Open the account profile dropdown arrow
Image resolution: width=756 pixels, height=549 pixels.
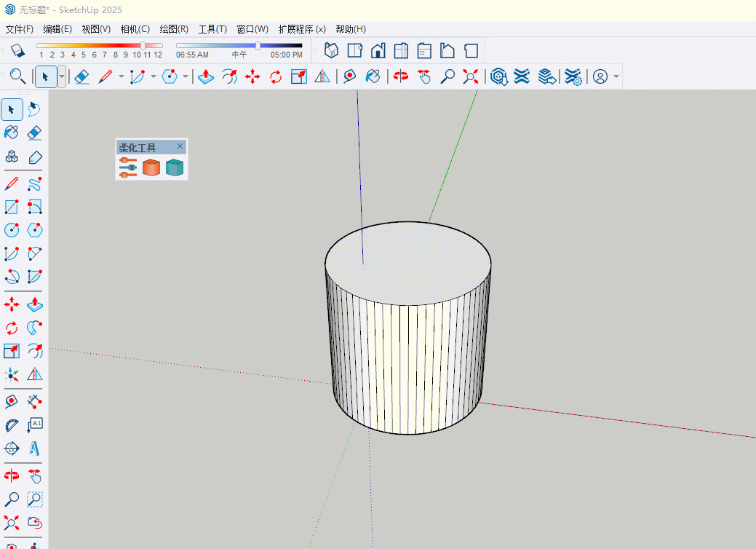(616, 76)
